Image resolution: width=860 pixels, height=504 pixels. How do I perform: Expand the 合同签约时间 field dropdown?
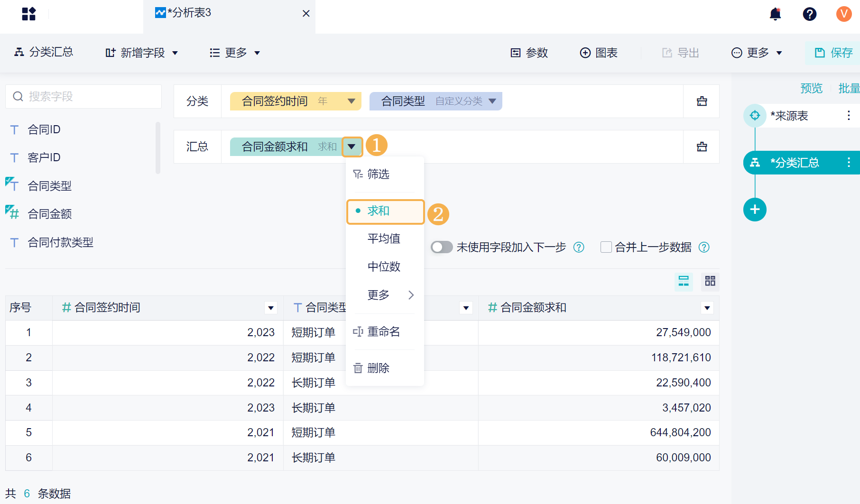(351, 101)
